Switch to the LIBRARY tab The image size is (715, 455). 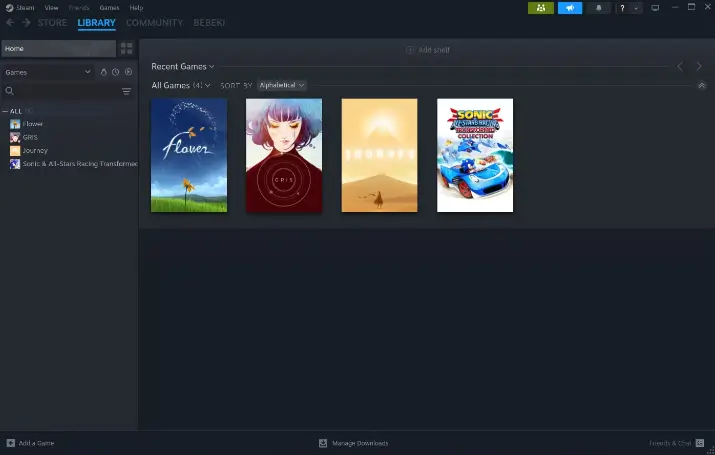97,22
